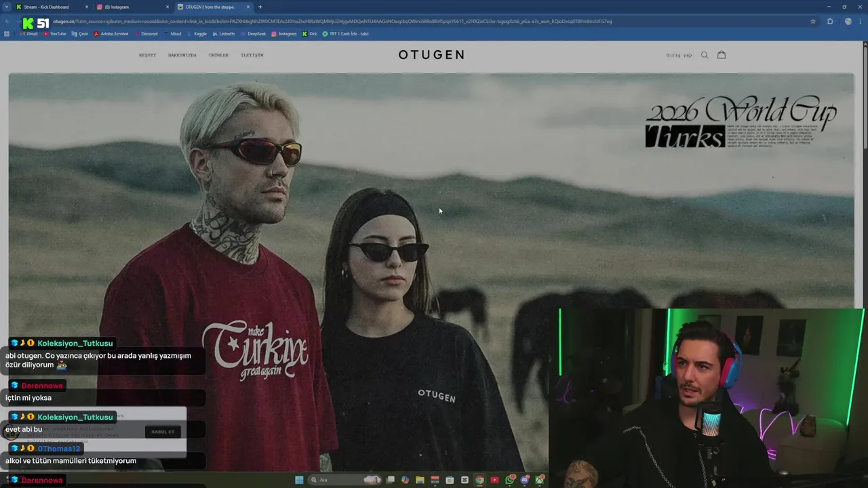Open the YouTube app in the taskbar
Screen dimensions: 868x488
click(x=494, y=480)
